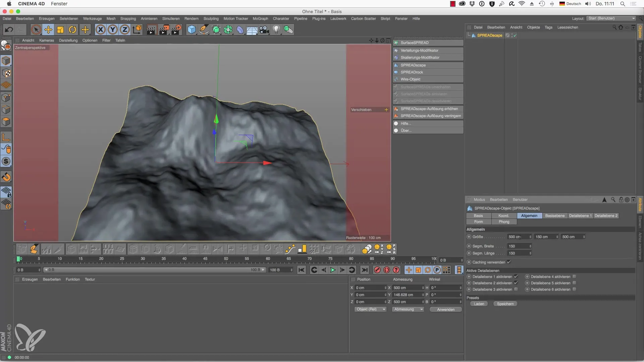This screenshot has height=362, width=644.
Task: Jump to the timeline start button
Action: pyautogui.click(x=302, y=270)
